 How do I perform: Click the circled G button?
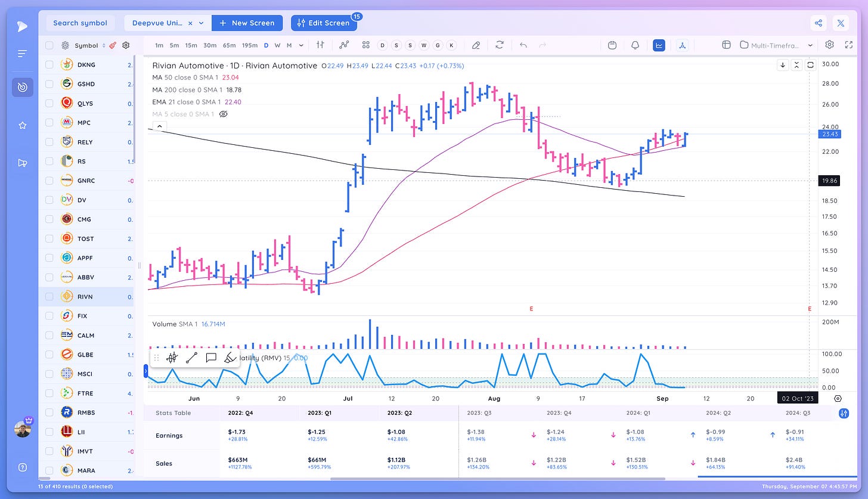438,45
